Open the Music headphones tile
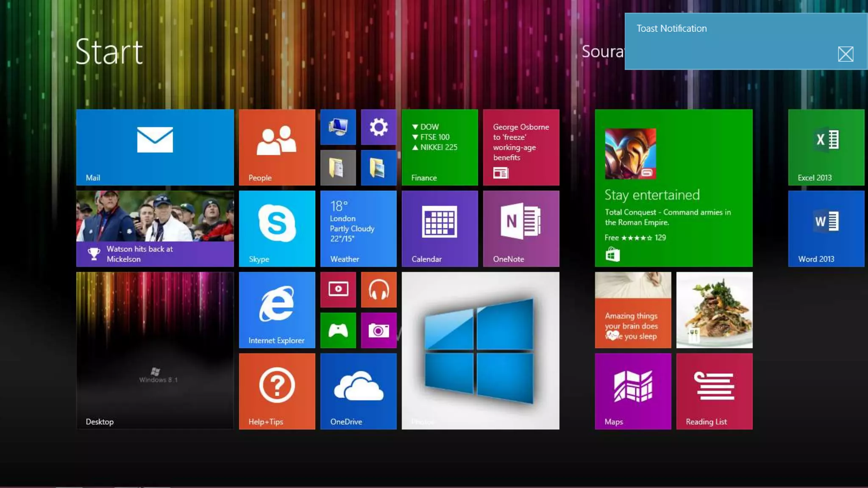868x488 pixels. pos(378,290)
